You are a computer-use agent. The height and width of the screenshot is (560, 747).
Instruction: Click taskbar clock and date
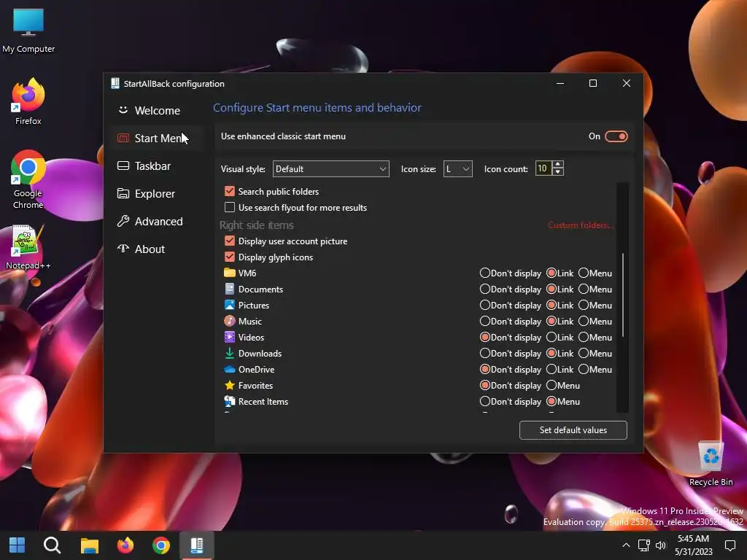[693, 545]
